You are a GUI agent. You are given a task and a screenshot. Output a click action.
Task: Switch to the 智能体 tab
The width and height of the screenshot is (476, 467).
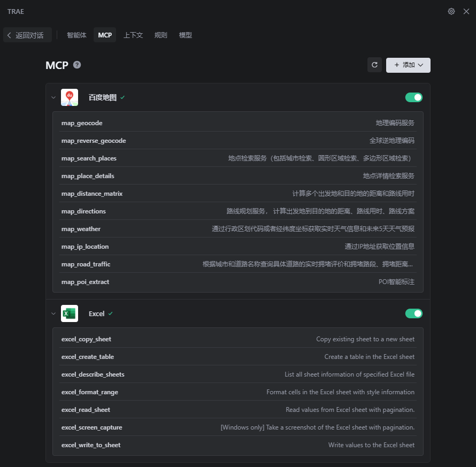[x=76, y=35]
